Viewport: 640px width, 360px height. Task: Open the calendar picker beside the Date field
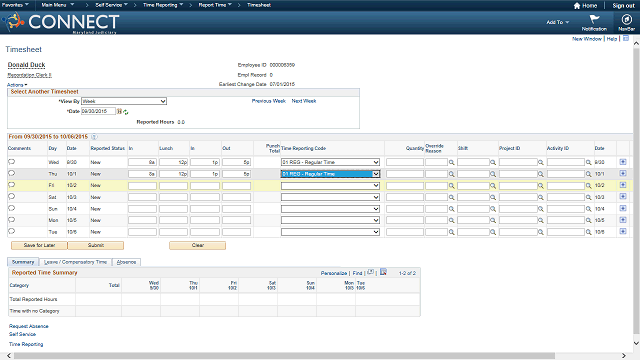pyautogui.click(x=119, y=111)
